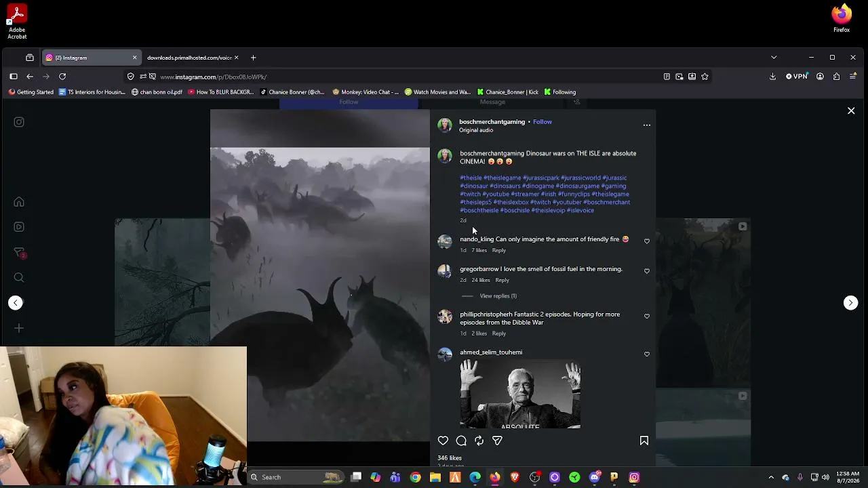The image size is (868, 488).
Task: Reload the Instagram page
Action: 62,77
